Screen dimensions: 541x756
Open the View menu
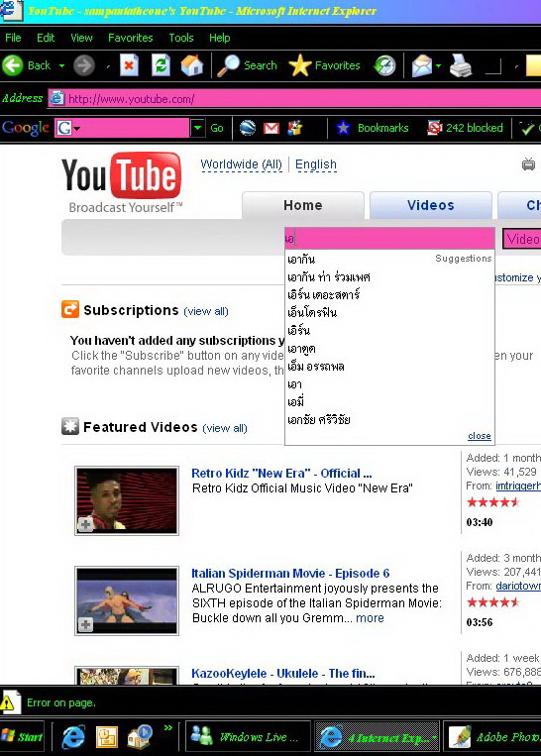coord(81,38)
